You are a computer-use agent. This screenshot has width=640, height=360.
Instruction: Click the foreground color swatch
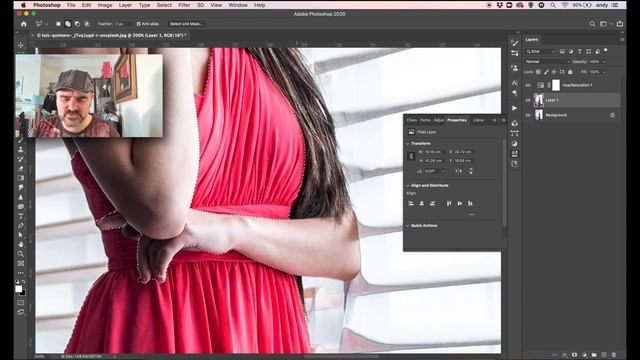(x=19, y=289)
